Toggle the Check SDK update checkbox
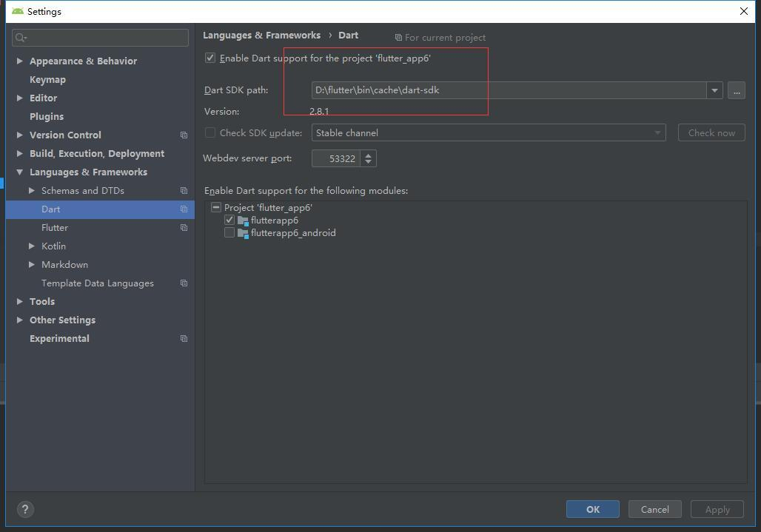 210,133
